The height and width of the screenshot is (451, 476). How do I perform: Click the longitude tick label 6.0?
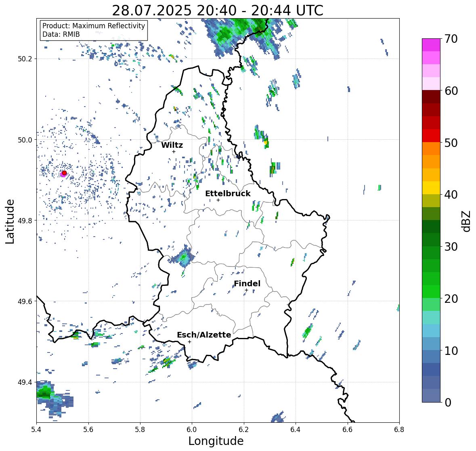coord(192,430)
